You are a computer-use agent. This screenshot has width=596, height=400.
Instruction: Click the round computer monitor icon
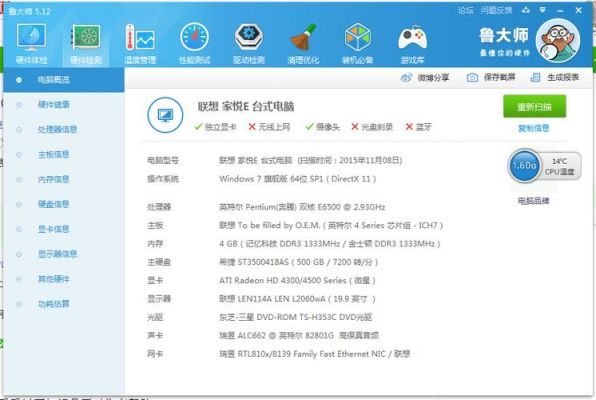click(165, 115)
